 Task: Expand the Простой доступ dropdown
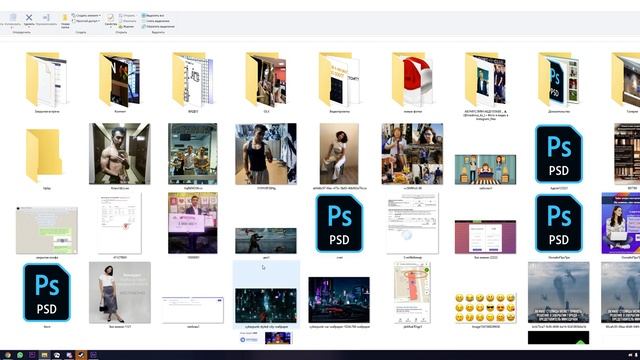click(86, 21)
